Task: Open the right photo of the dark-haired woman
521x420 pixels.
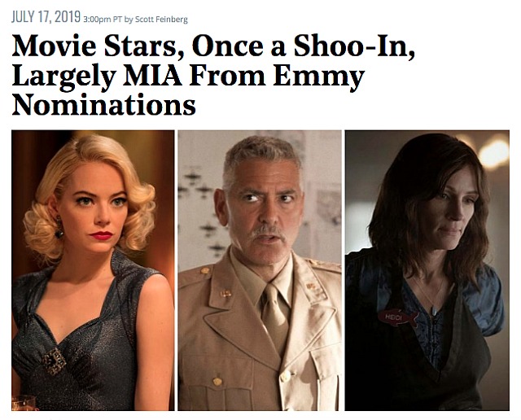Action: (427, 270)
